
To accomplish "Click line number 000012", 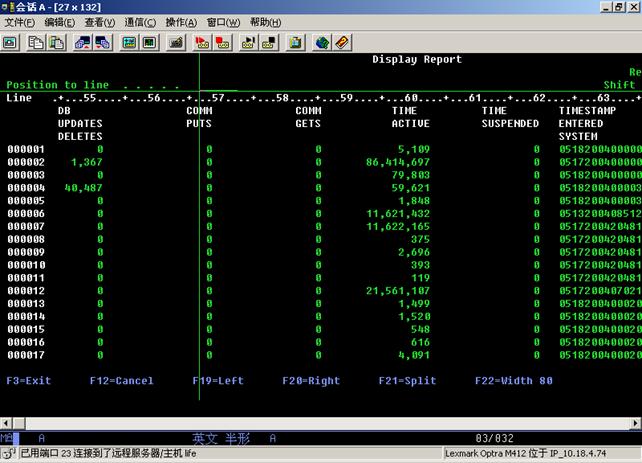I will click(26, 291).
